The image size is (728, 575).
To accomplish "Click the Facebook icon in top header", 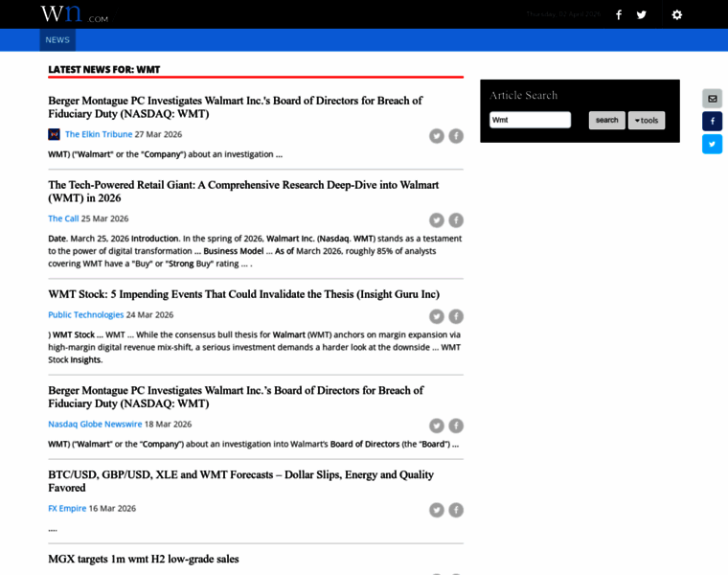I will (x=619, y=14).
